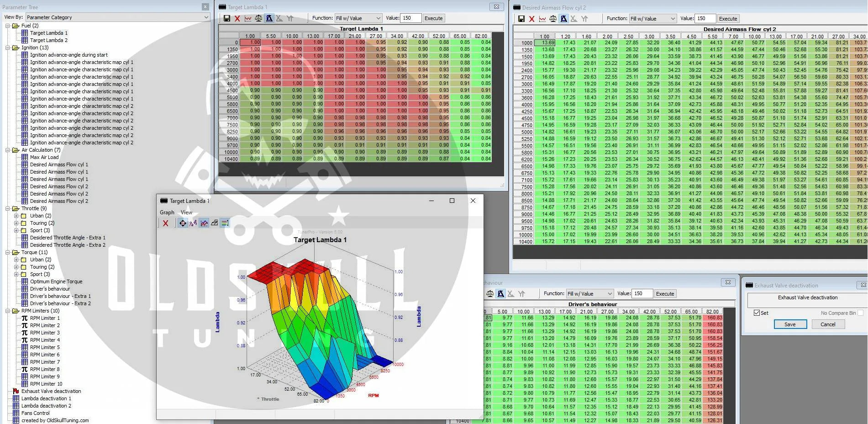Open the Function dropdown in Driver's behaviour window
868x424 pixels.
click(610, 294)
